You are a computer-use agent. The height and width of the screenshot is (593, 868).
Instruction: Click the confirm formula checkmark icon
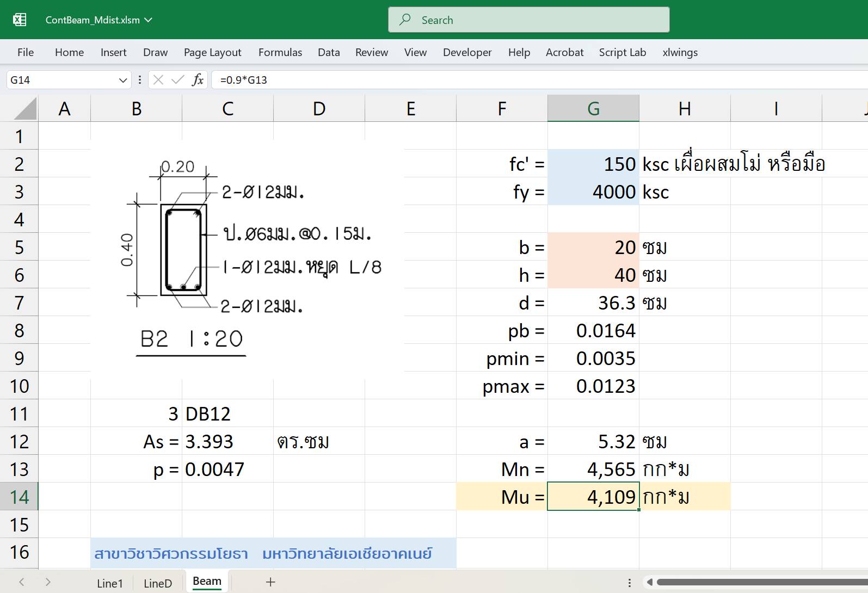click(x=177, y=80)
